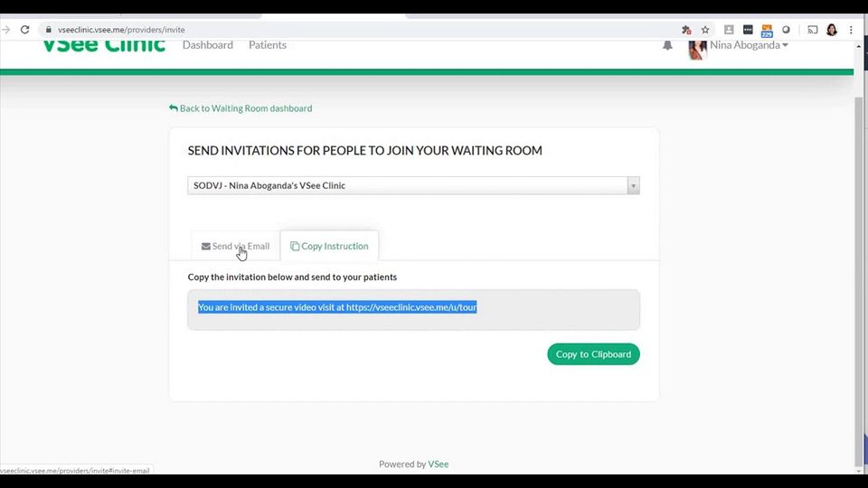Screen dimensions: 868x488
Task: Click Copy to Clipboard button
Action: click(x=593, y=354)
